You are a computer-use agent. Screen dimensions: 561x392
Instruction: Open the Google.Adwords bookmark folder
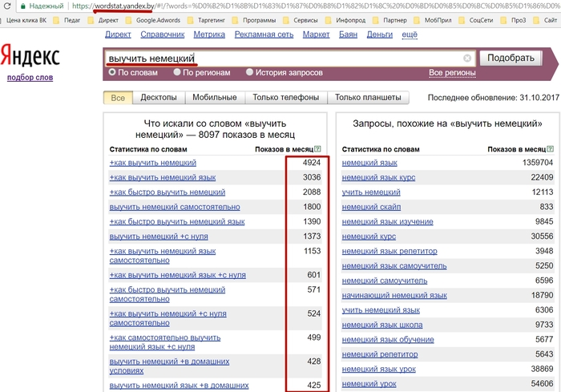(153, 20)
